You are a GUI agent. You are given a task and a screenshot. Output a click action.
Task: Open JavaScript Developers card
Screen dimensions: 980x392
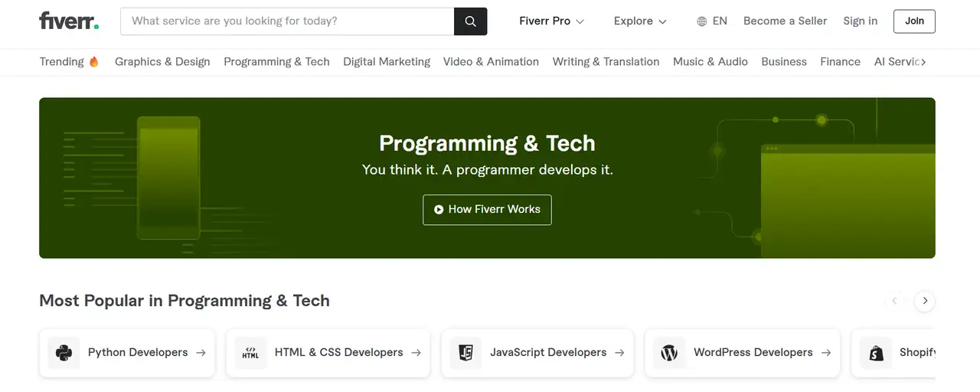point(537,353)
